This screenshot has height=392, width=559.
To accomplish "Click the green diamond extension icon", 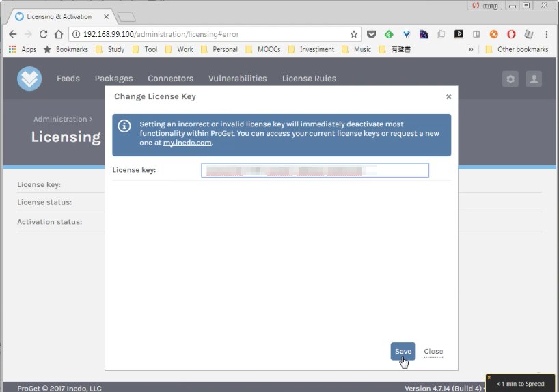I will pyautogui.click(x=389, y=34).
